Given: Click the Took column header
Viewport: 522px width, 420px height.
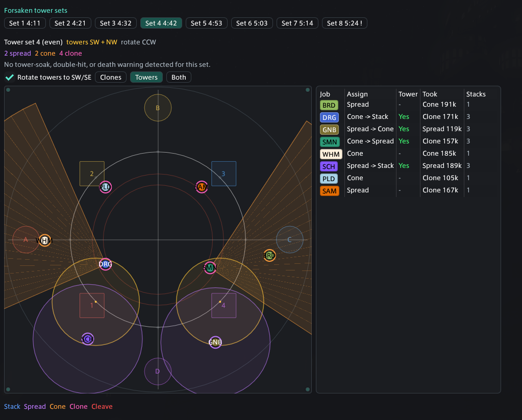Looking at the screenshot, I should pyautogui.click(x=430, y=94).
